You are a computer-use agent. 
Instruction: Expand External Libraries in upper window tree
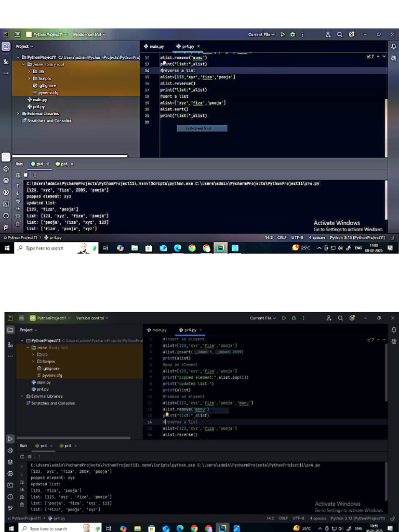click(x=18, y=114)
